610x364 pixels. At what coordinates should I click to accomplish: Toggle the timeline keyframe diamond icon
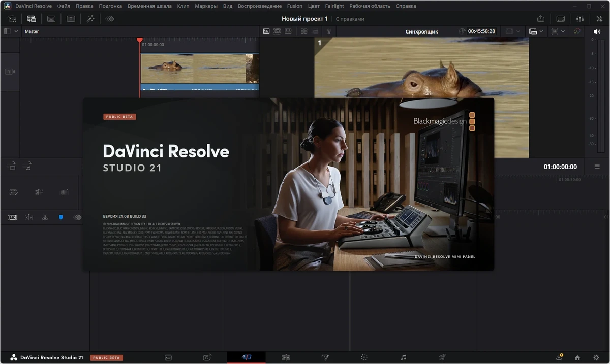[x=77, y=217]
